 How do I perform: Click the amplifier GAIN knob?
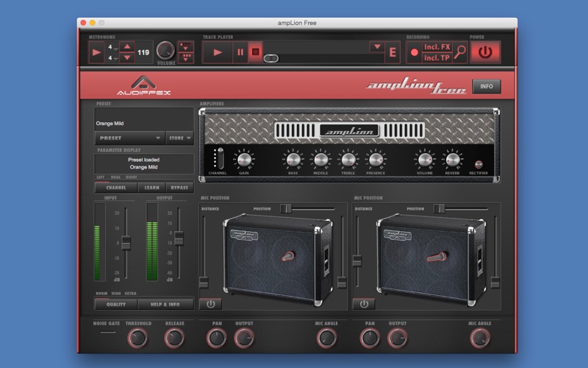coord(244,159)
